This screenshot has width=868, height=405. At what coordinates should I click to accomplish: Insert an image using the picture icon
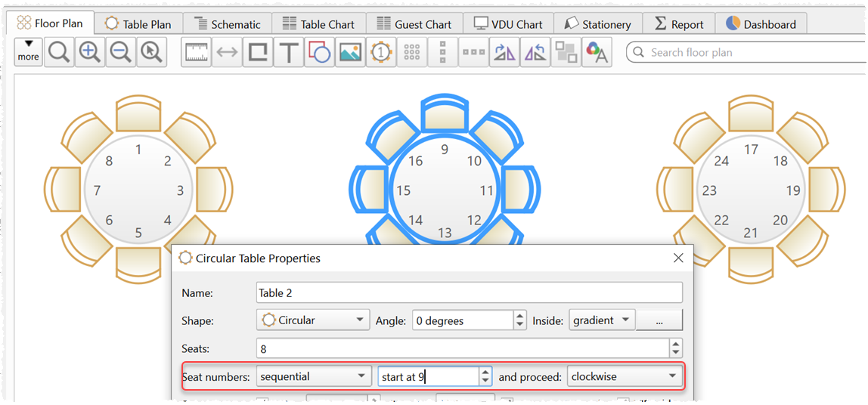click(x=350, y=53)
